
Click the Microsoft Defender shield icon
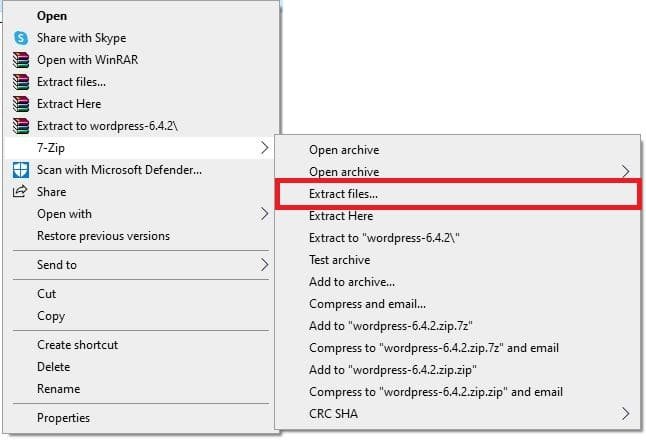pos(20,170)
